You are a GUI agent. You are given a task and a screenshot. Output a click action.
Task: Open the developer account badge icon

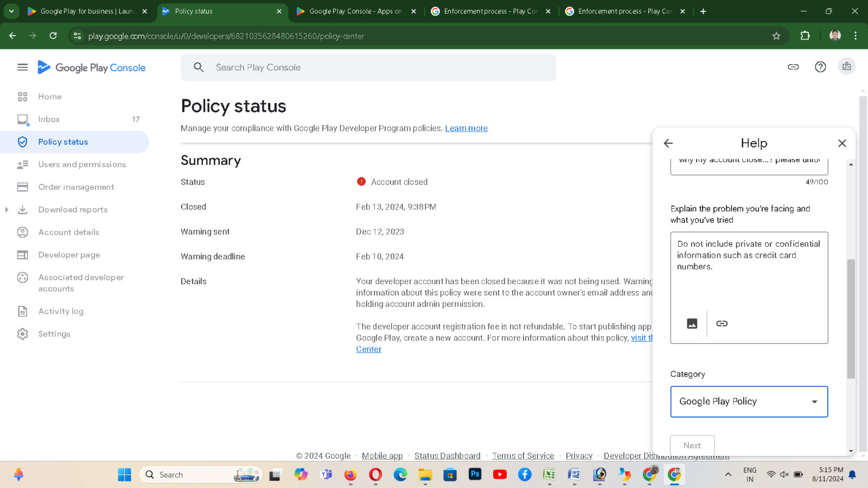(x=846, y=66)
